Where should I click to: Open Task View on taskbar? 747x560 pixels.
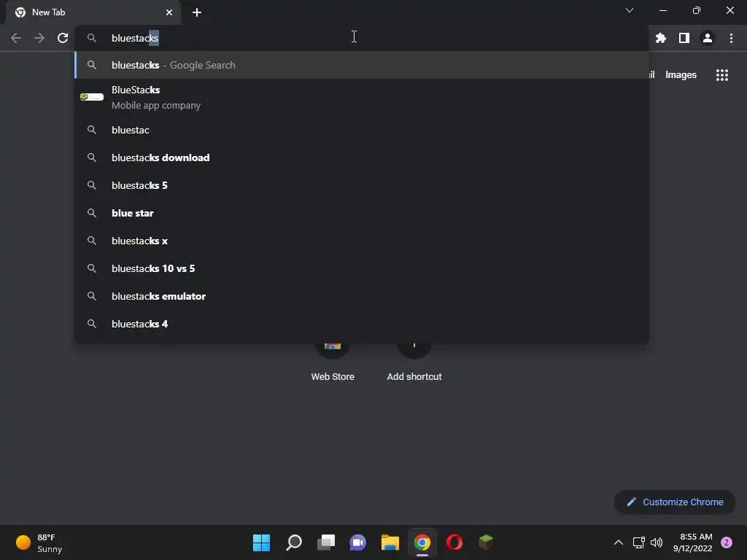tap(326, 542)
